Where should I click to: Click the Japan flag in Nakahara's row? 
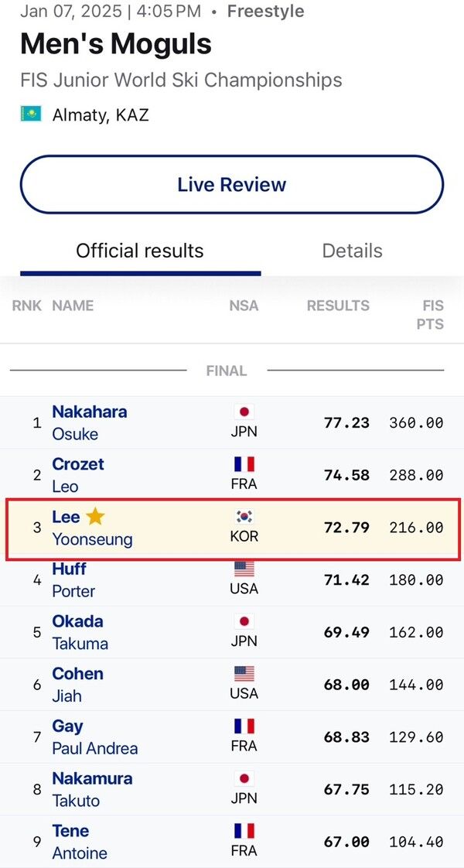[244, 412]
